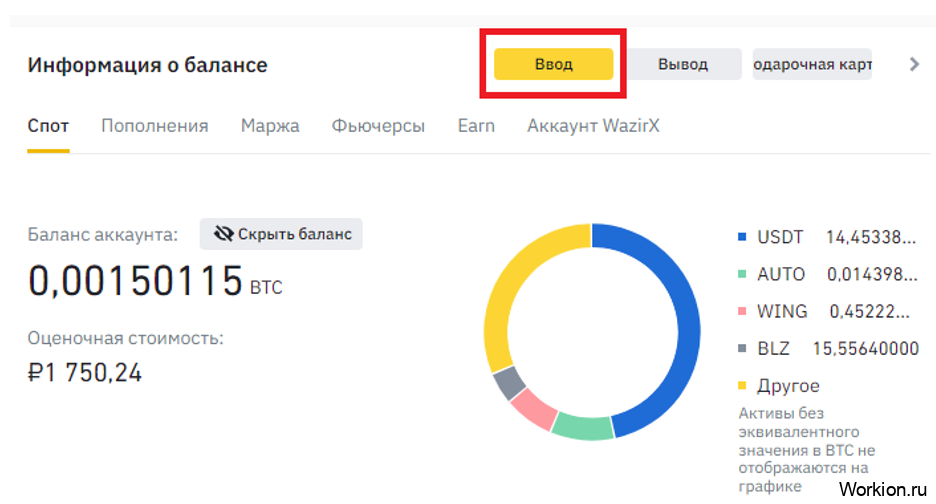Open the Подарочная карта gift card option
The height and width of the screenshot is (504, 936).
812,64
